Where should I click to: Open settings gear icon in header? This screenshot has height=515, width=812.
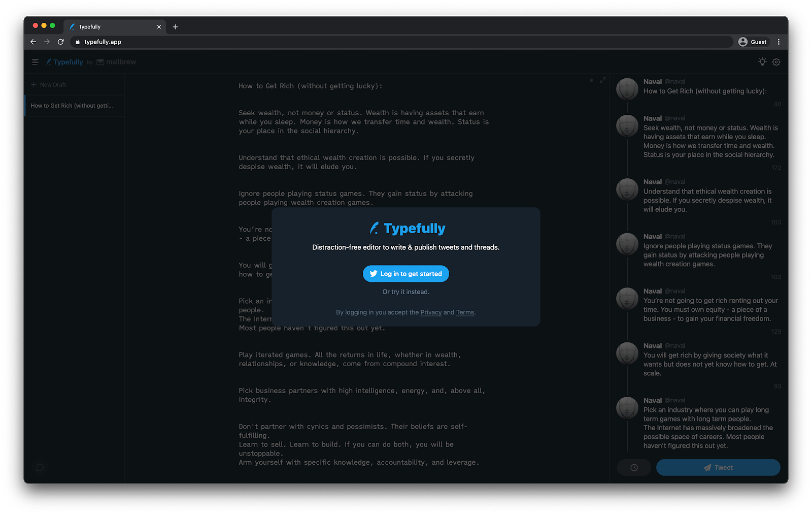coord(776,62)
